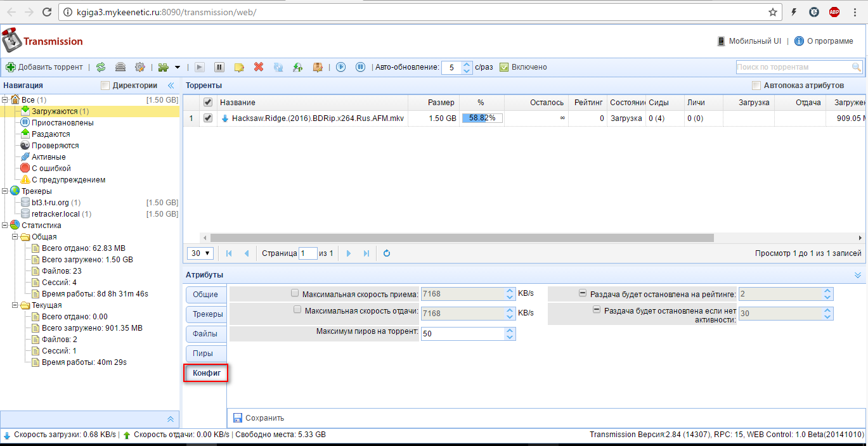Toggle the Директории checkbox
868x446 pixels.
[x=106, y=86]
